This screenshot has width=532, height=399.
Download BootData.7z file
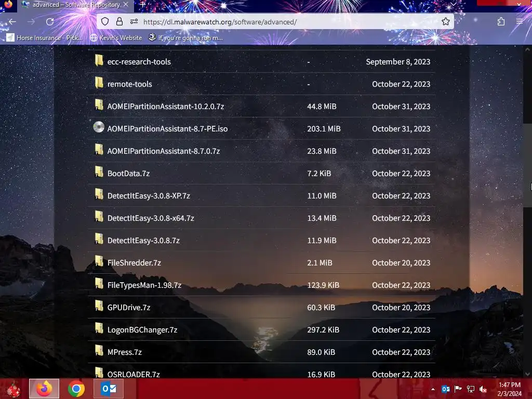pyautogui.click(x=128, y=174)
